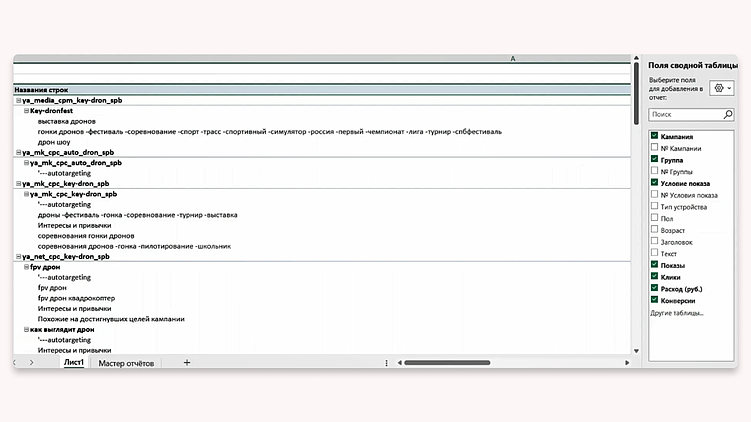Uncheck the Расход (руб.) field
The width and height of the screenshot is (751, 422).
pos(654,288)
